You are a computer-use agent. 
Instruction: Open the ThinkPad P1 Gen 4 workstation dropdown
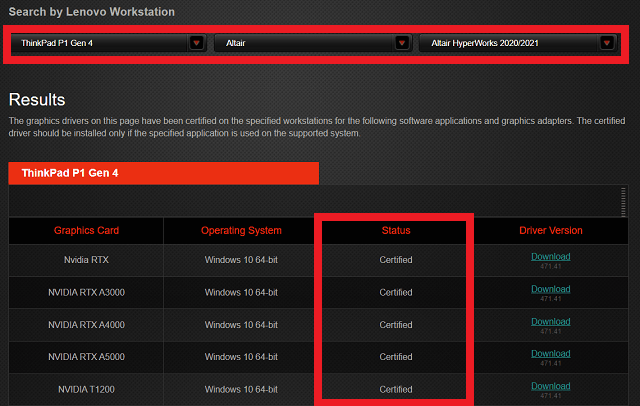(x=109, y=43)
